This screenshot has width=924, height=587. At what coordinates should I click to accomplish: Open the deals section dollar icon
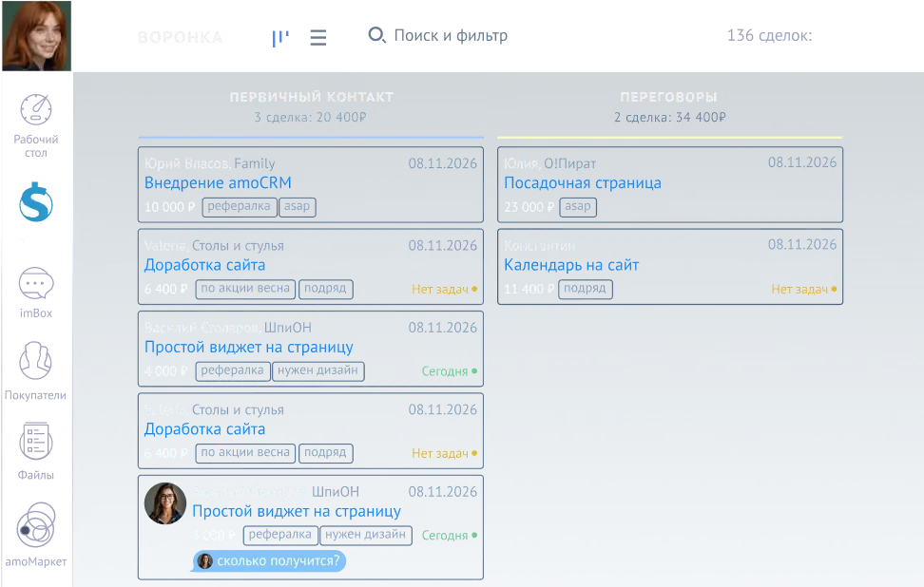[x=36, y=202]
